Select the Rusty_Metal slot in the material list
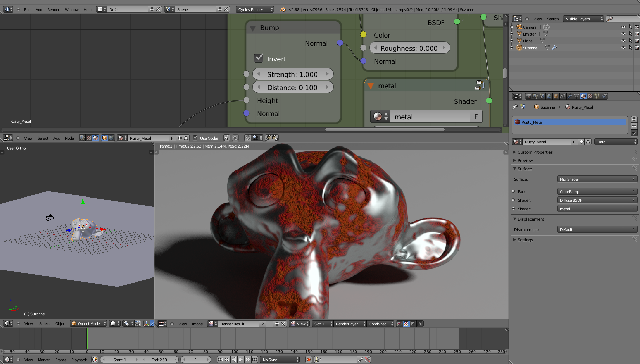The image size is (640, 364). pos(569,122)
